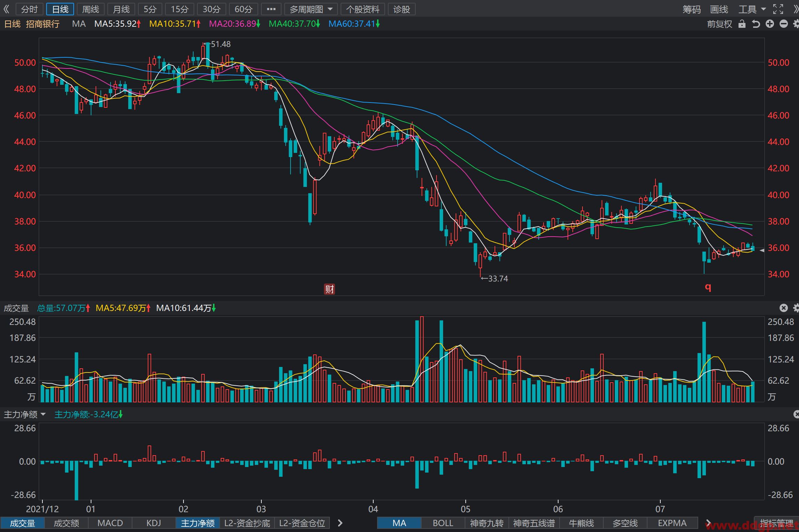
Task: Select L2-资金仓位 indicator tab
Action: click(302, 523)
